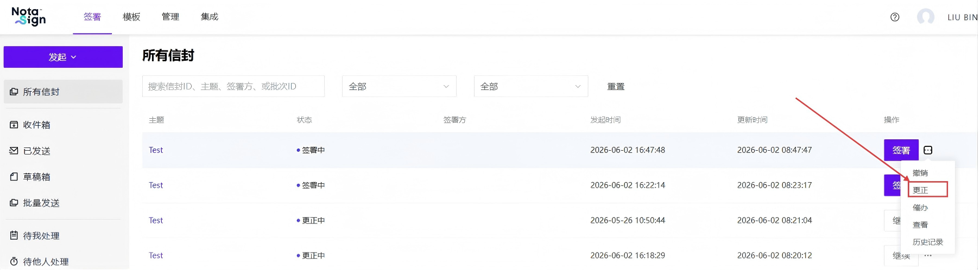Image resolution: width=980 pixels, height=270 pixels.
Task: Choose 撤销 in the action menu
Action: 920,173
